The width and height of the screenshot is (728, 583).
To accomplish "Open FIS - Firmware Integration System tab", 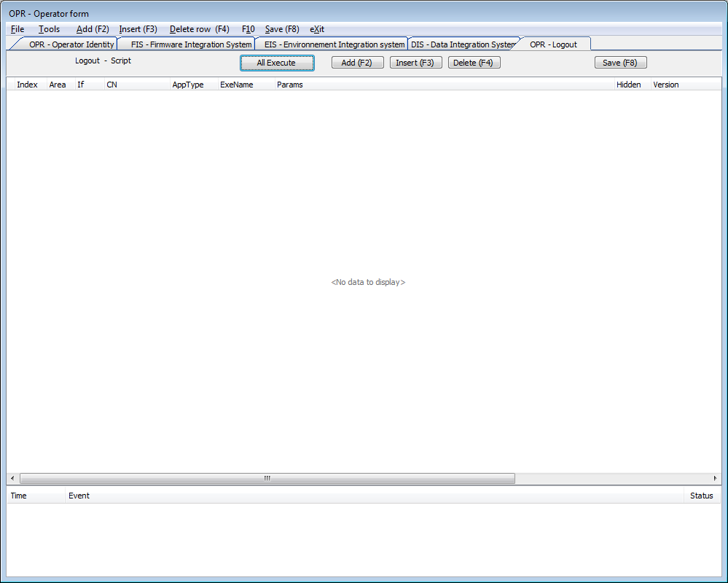I will click(x=191, y=44).
